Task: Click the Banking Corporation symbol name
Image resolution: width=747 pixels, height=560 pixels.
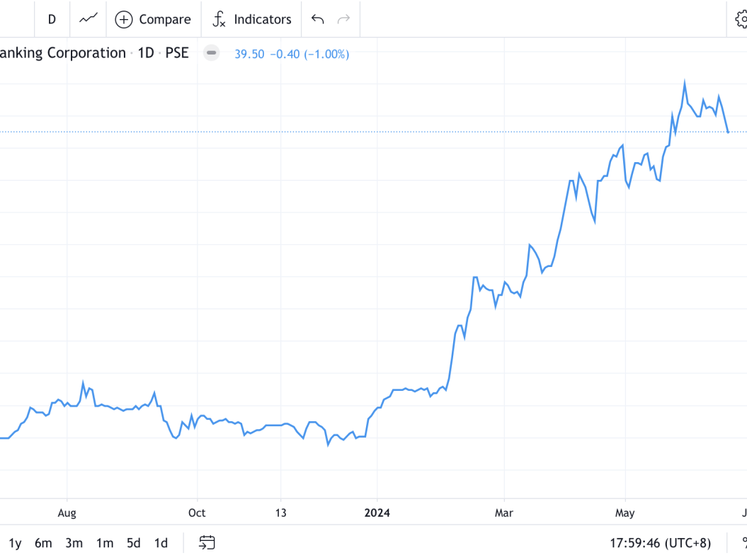Action: point(64,52)
